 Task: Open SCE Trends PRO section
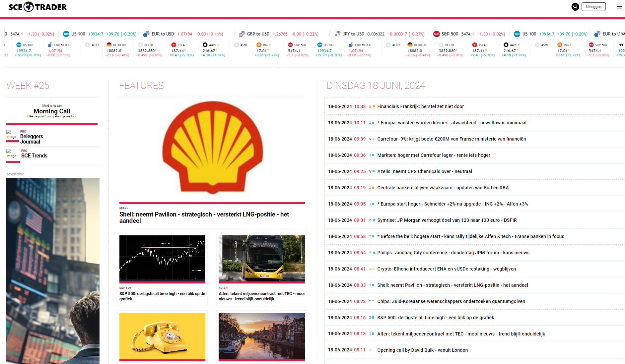click(x=34, y=155)
